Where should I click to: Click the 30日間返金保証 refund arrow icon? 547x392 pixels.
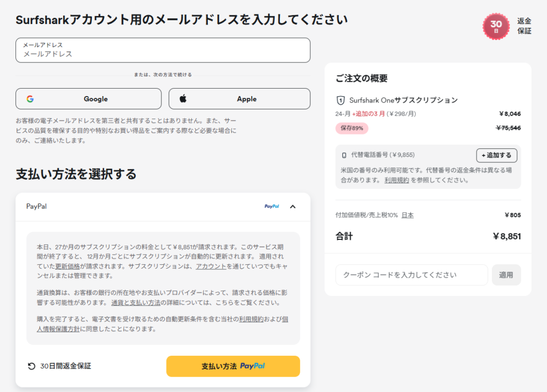click(x=32, y=366)
